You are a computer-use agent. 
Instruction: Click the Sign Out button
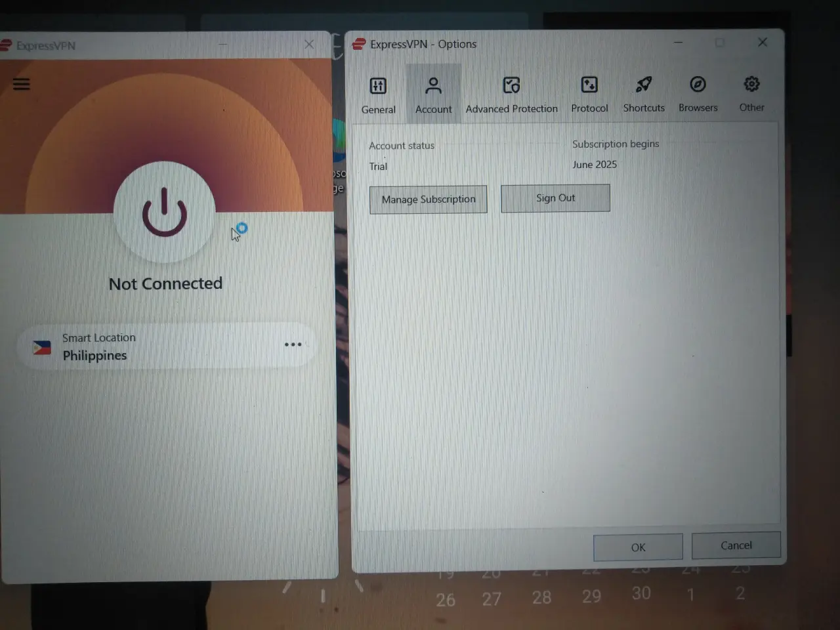(555, 198)
